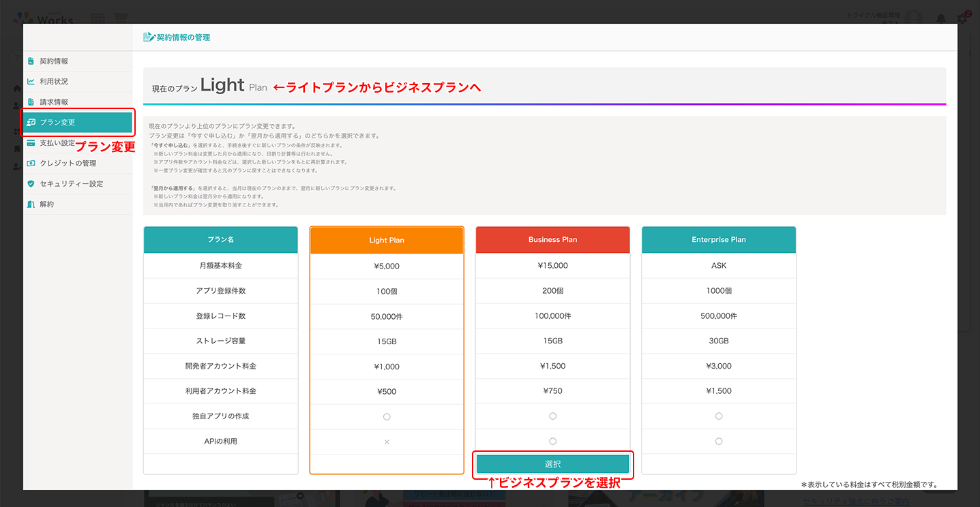
Task: Click the 契約情報の管理 header icon
Action: 149,37
